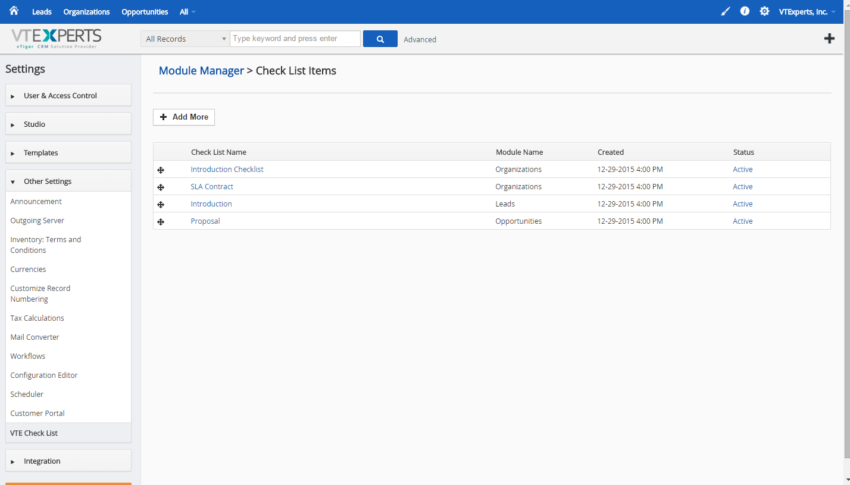
Task: Open Inventory: Terms and Conditions
Action: coord(46,245)
